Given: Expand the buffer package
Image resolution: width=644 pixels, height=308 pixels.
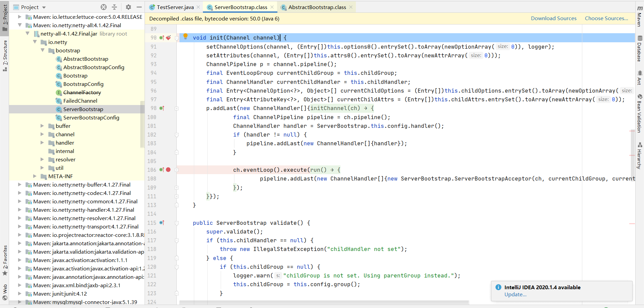Looking at the screenshot, I should pyautogui.click(x=42, y=126).
